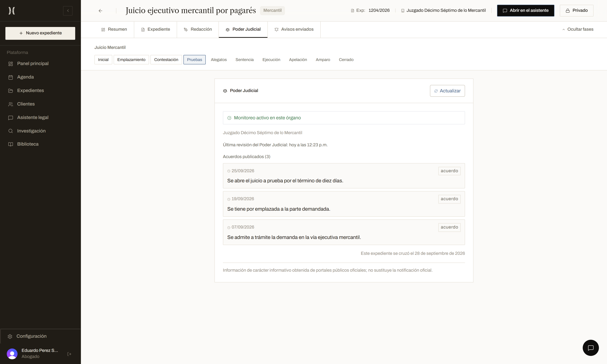Image resolution: width=607 pixels, height=364 pixels.
Task: Click the Monitoreo activo check icon
Action: point(229,118)
